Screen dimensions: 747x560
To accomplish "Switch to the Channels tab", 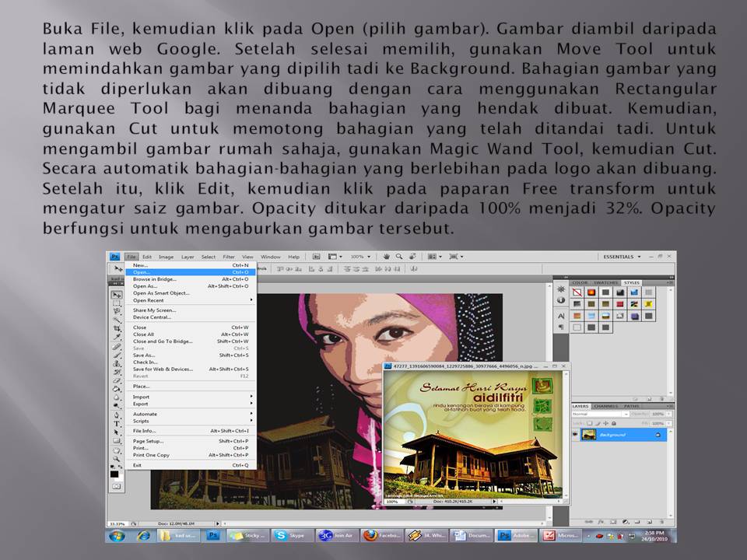I will 606,406.
